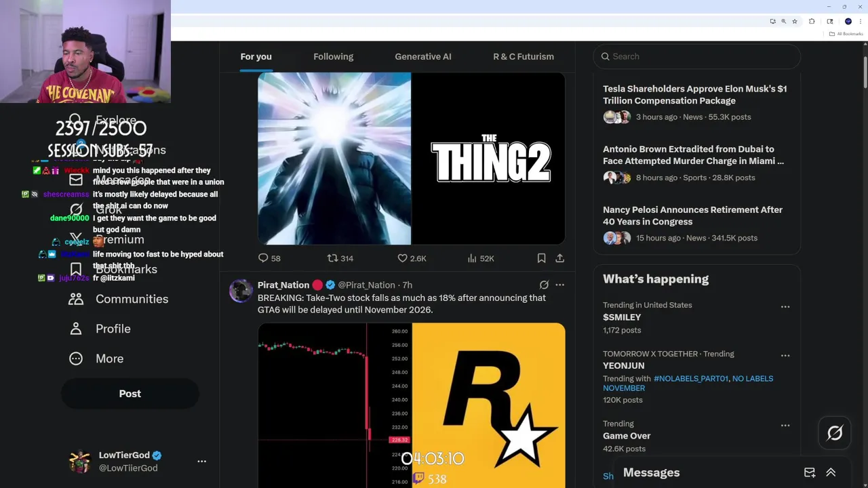Image resolution: width=868 pixels, height=488 pixels.
Task: Open more options for $SMILEY trend
Action: [785, 306]
